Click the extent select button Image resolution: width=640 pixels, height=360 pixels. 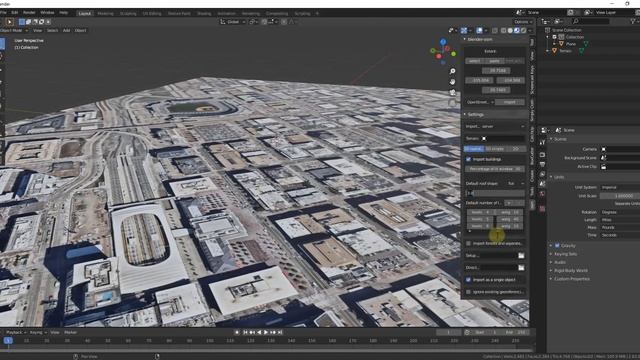[x=474, y=61]
